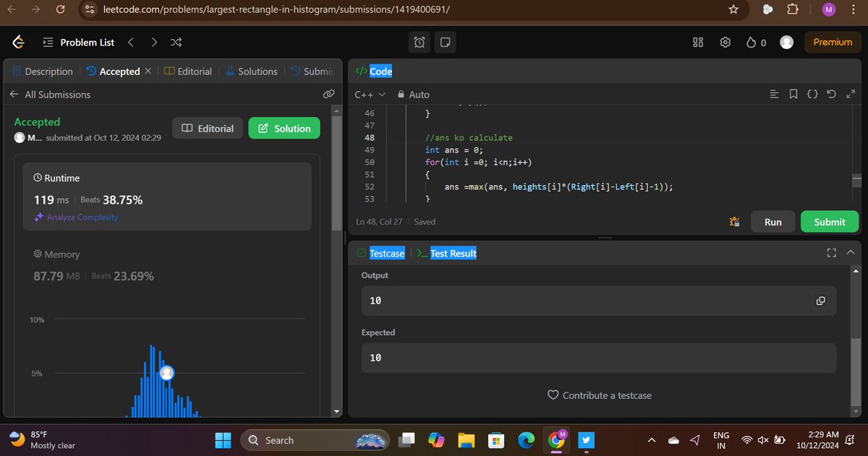Open the weather widget 85°F
This screenshot has height=456, width=868.
tap(42, 439)
